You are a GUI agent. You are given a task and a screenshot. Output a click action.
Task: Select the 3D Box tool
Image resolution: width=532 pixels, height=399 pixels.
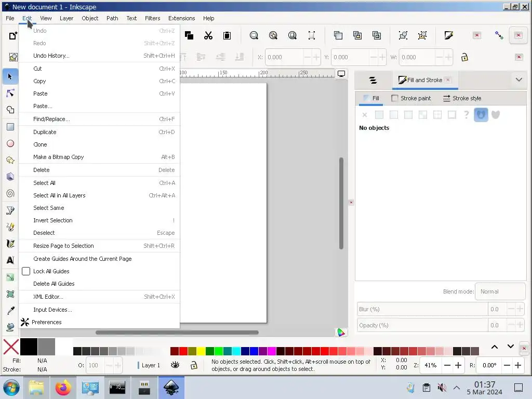click(10, 177)
